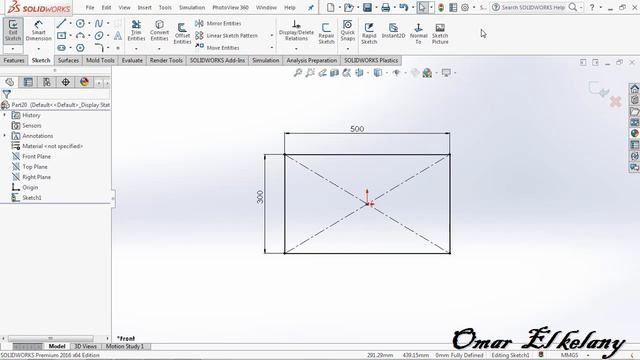This screenshot has width=640, height=360.
Task: Open Exit Sketch dropdown arrow
Action: click(x=13, y=49)
